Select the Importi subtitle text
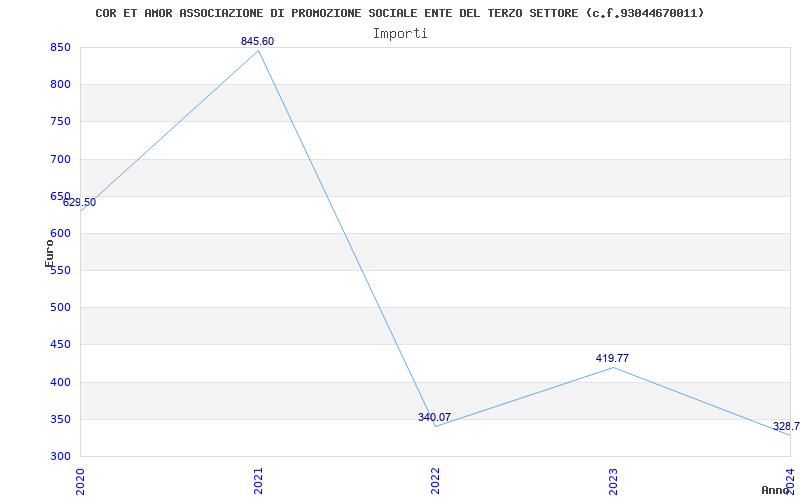Viewport: 800px width, 500px height. click(x=400, y=34)
